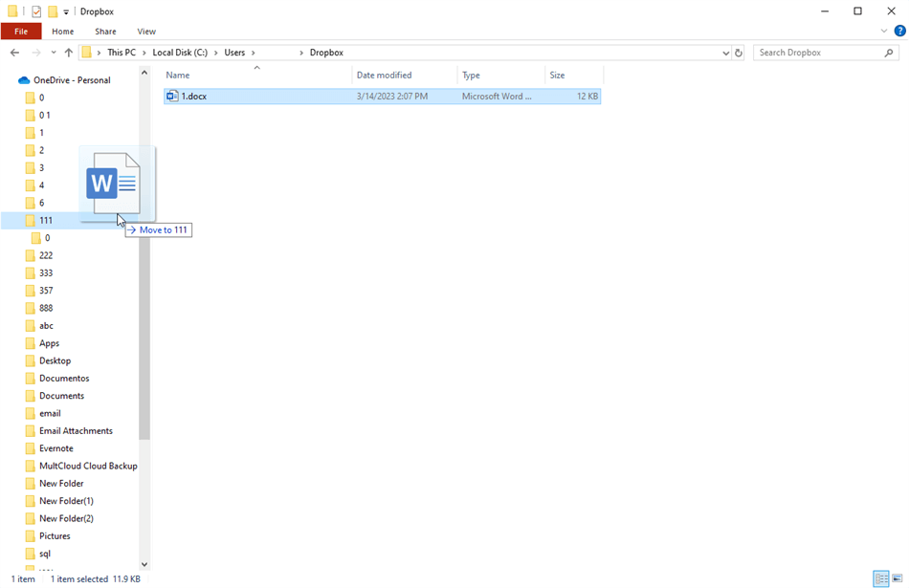Sort files by the Name column

pyautogui.click(x=257, y=76)
